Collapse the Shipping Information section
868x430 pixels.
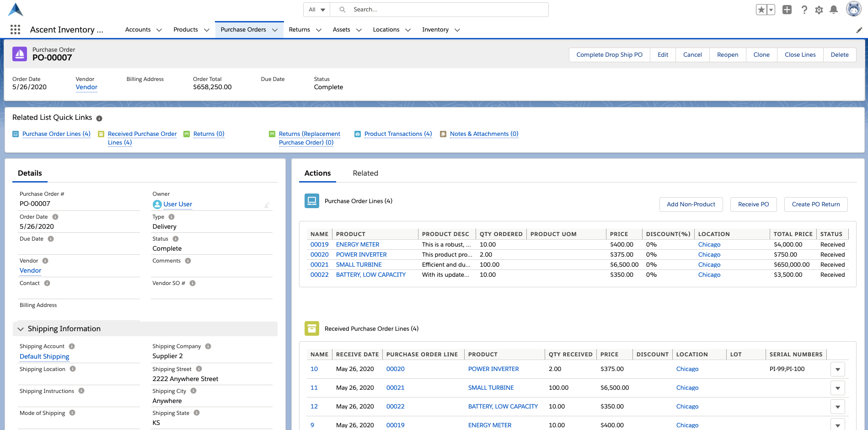coord(21,329)
